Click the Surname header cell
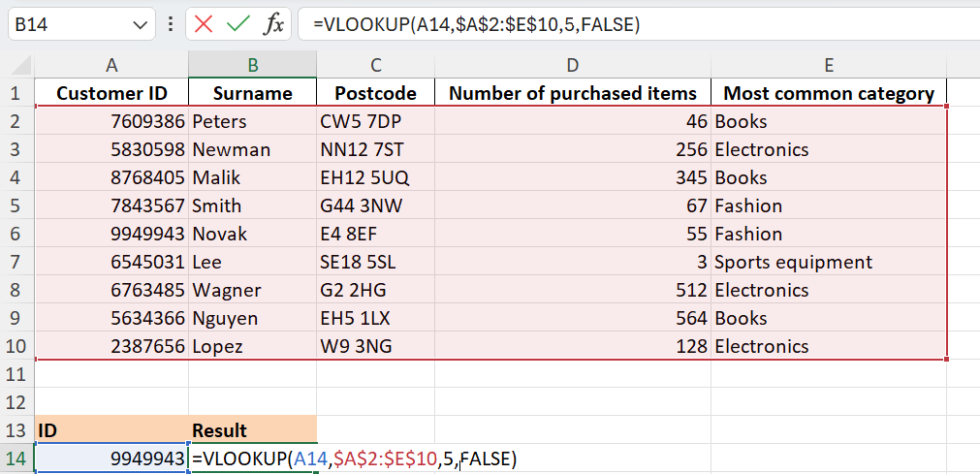 (x=252, y=93)
